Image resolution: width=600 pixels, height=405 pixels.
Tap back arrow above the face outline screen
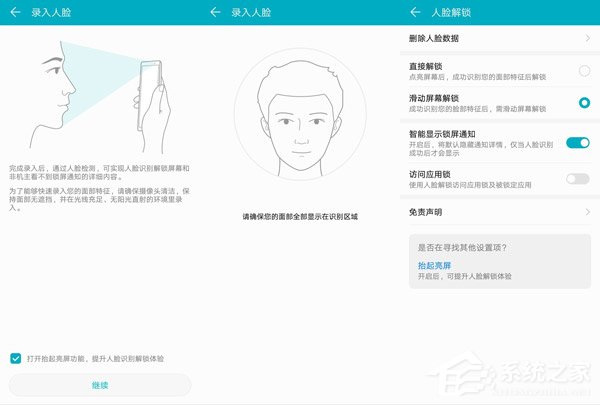click(216, 12)
